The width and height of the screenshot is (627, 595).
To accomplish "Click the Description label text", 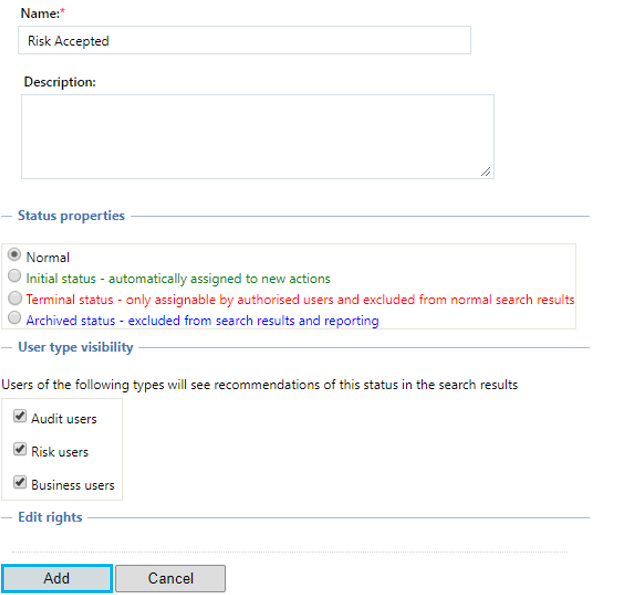I will click(60, 82).
